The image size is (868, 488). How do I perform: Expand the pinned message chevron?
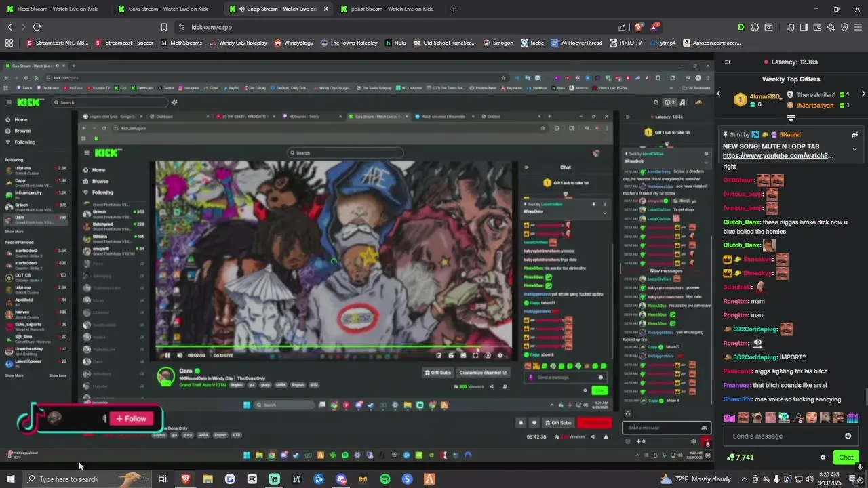854,148
